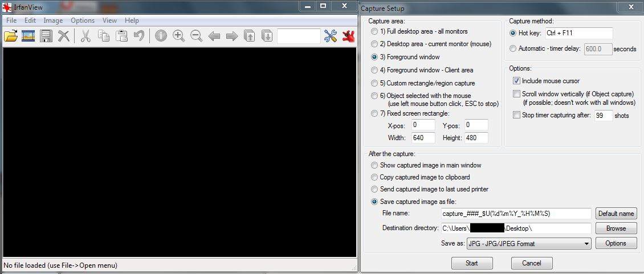Click the Paste clipboard icon

tap(121, 36)
